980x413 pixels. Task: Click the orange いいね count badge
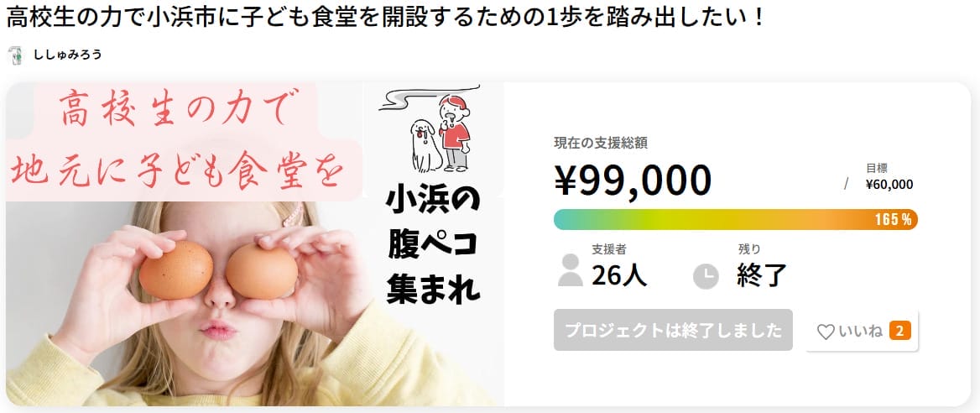click(900, 331)
